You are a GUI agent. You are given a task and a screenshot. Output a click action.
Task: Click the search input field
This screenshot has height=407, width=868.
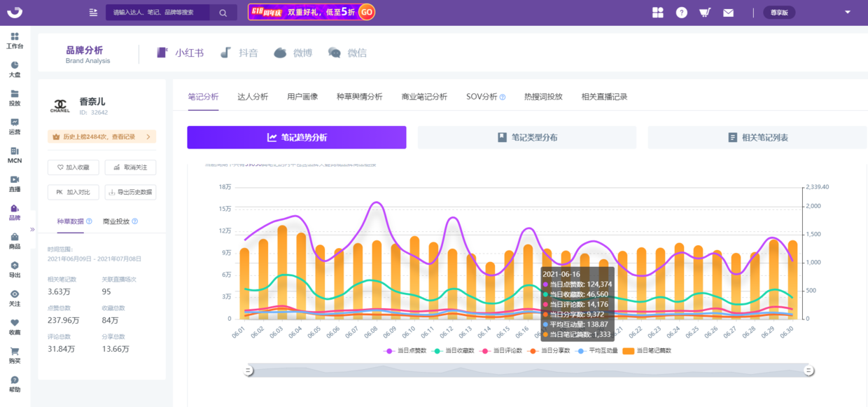pyautogui.click(x=161, y=13)
